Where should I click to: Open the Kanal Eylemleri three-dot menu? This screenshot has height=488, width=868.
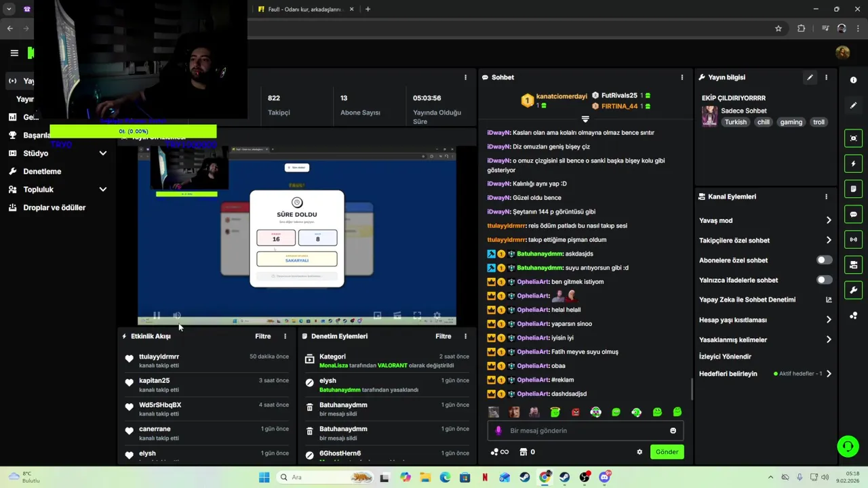826,197
